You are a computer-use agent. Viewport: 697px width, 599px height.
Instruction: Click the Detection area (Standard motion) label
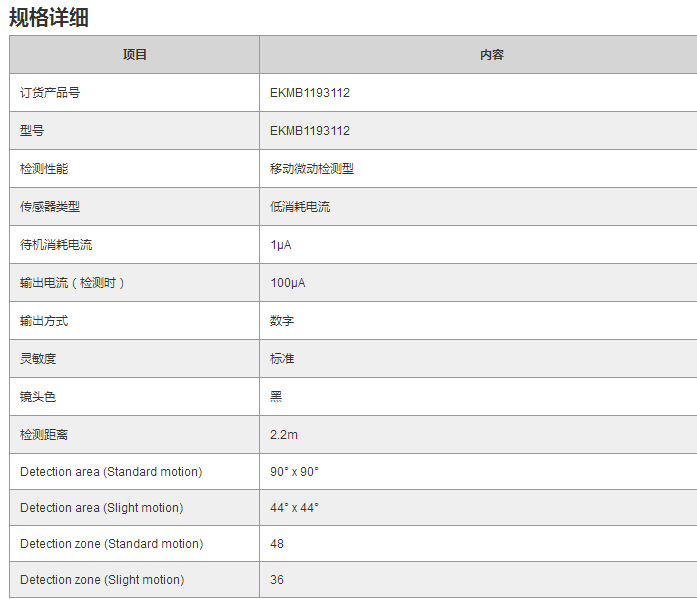[x=111, y=471]
